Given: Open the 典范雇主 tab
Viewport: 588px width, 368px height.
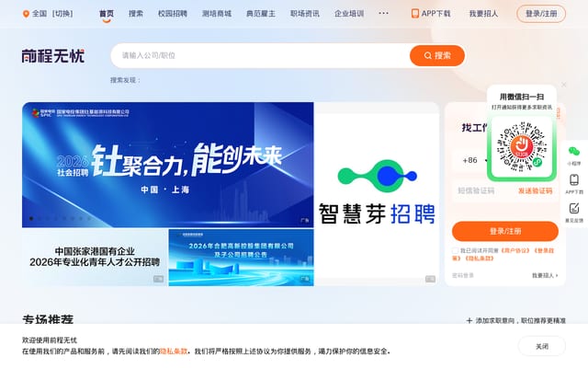Looking at the screenshot, I should [261, 14].
